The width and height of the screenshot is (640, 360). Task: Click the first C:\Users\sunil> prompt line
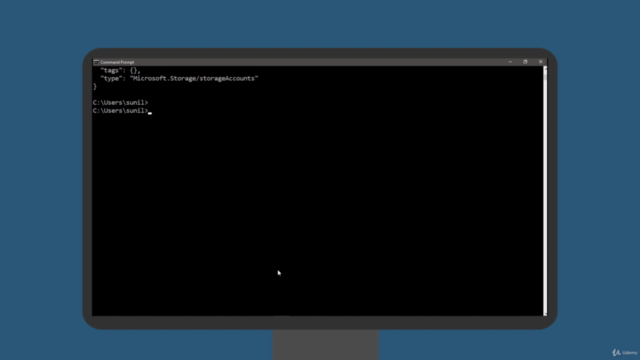pos(120,102)
